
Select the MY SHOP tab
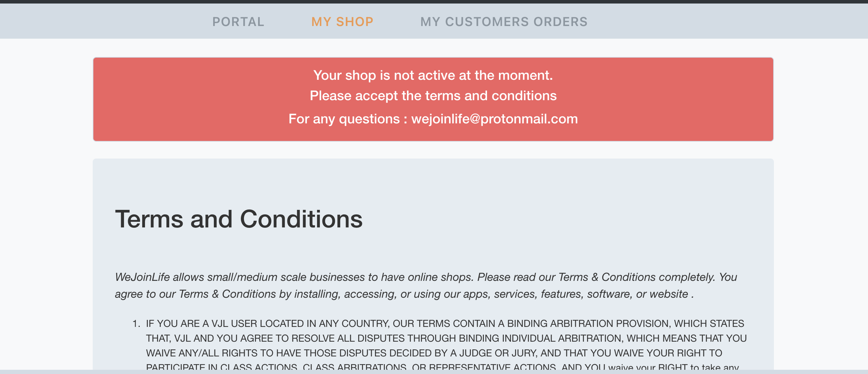point(342,22)
